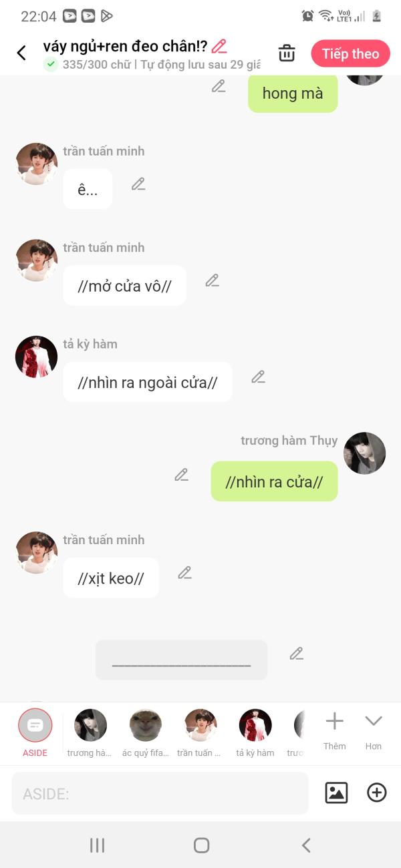
Task: Tap the back arrow in header
Action: click(x=21, y=53)
